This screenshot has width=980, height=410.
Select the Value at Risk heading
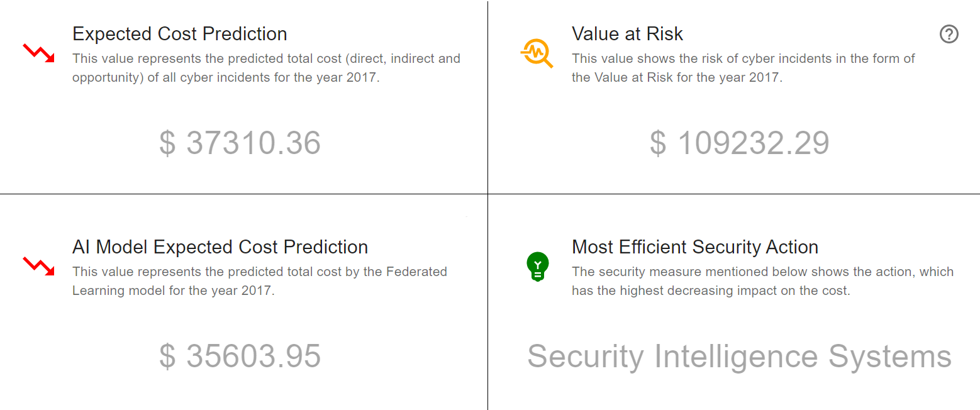click(627, 34)
